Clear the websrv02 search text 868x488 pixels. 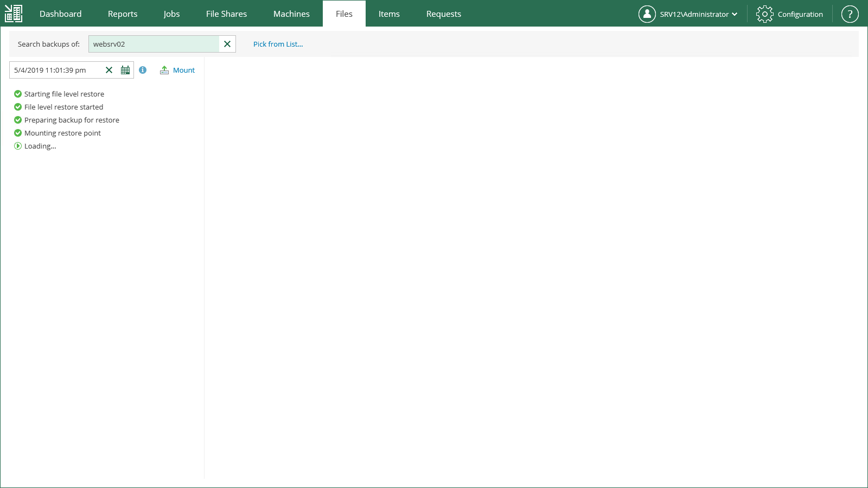pos(227,44)
